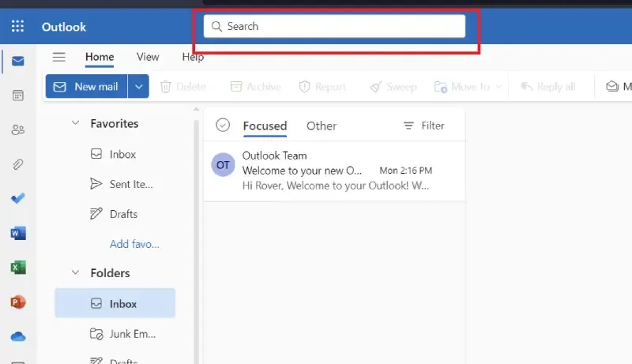
Task: Switch to the View tab
Action: (x=148, y=57)
